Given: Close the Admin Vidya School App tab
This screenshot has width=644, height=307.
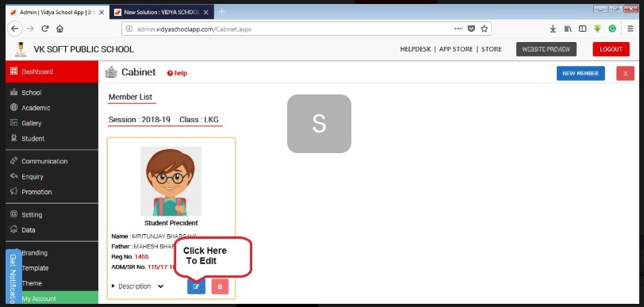Looking at the screenshot, I should coord(102,13).
